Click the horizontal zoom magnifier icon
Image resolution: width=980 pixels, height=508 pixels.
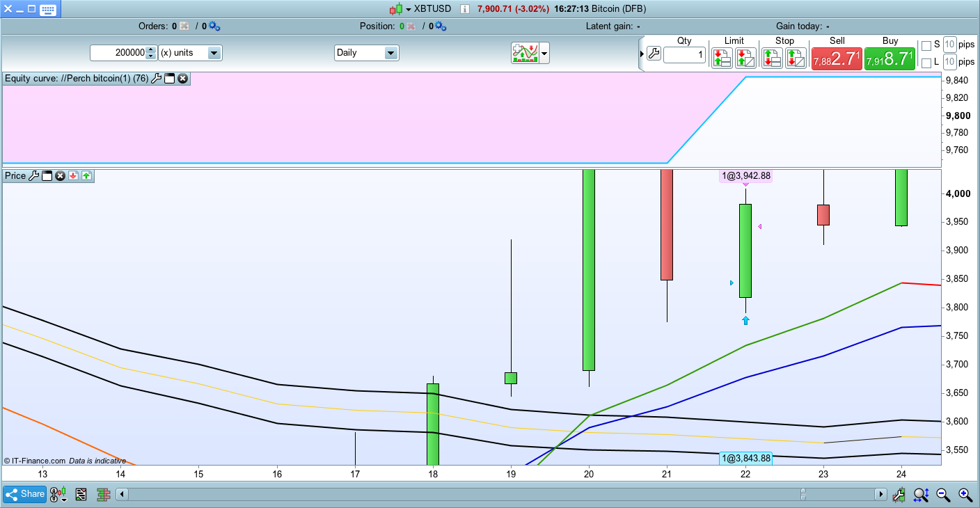pyautogui.click(x=921, y=495)
